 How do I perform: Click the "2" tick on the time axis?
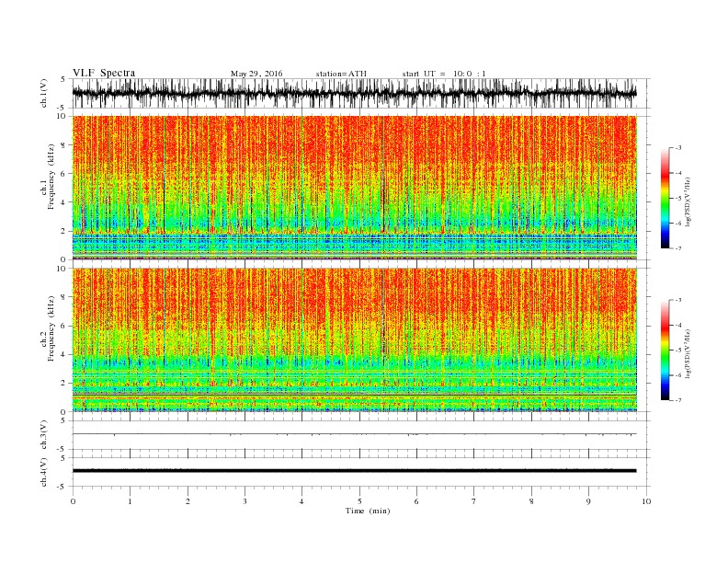[188, 501]
